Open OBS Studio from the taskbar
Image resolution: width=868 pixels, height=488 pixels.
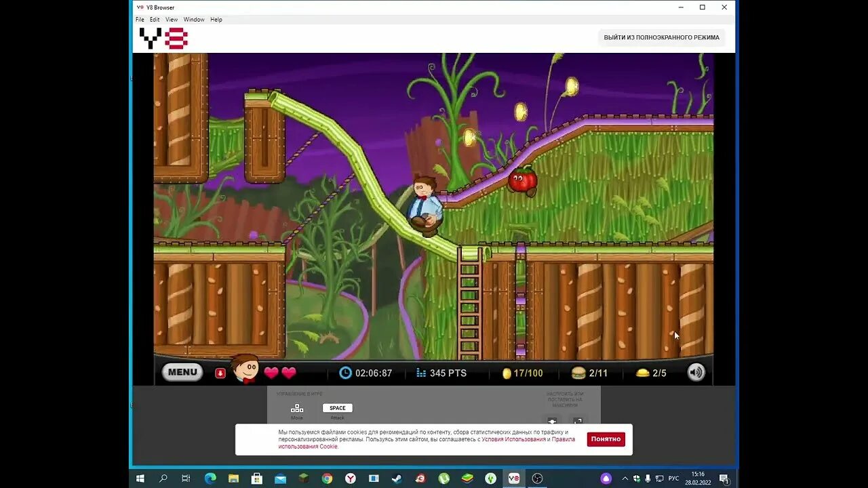(538, 479)
